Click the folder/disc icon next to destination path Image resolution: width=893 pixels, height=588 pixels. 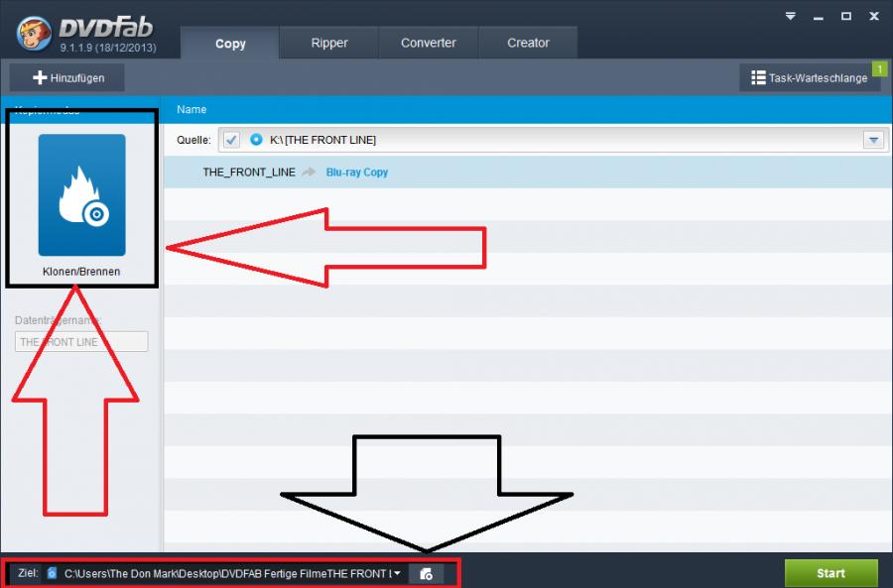point(426,574)
